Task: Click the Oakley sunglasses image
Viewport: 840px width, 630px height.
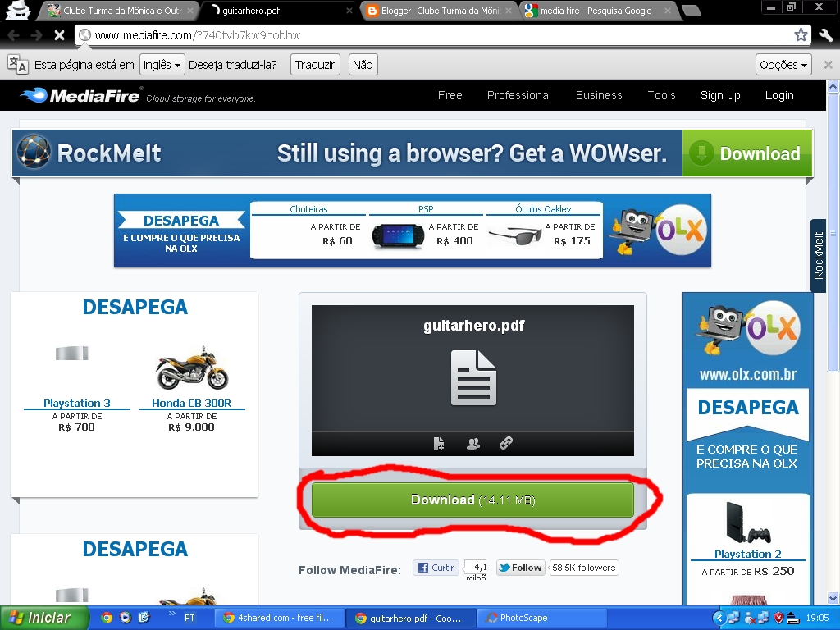Action: click(516, 235)
